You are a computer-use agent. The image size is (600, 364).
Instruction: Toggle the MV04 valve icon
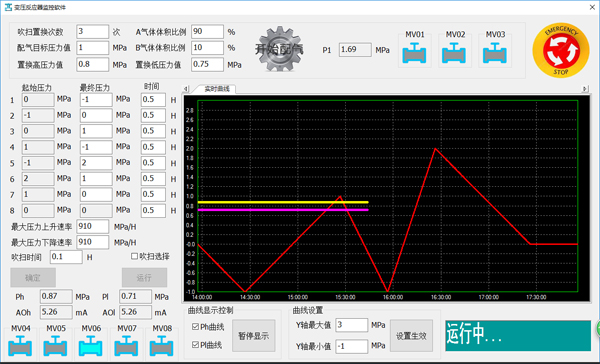click(x=20, y=346)
